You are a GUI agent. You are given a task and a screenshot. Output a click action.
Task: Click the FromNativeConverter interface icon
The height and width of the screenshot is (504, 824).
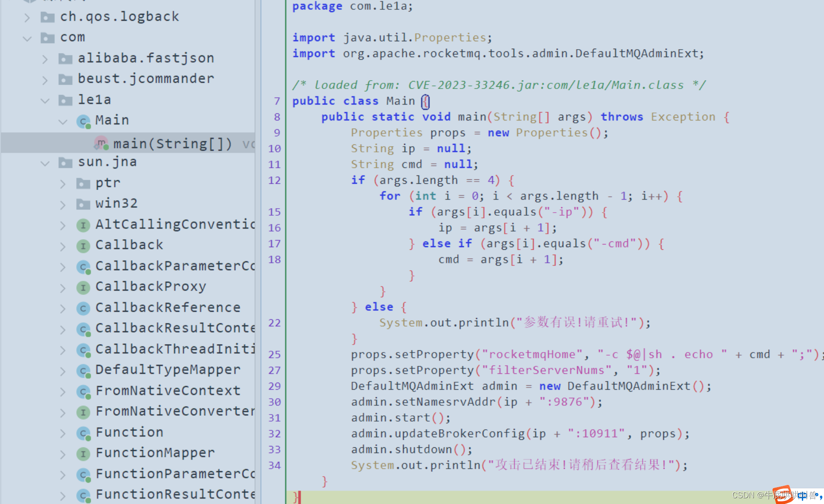click(x=83, y=413)
